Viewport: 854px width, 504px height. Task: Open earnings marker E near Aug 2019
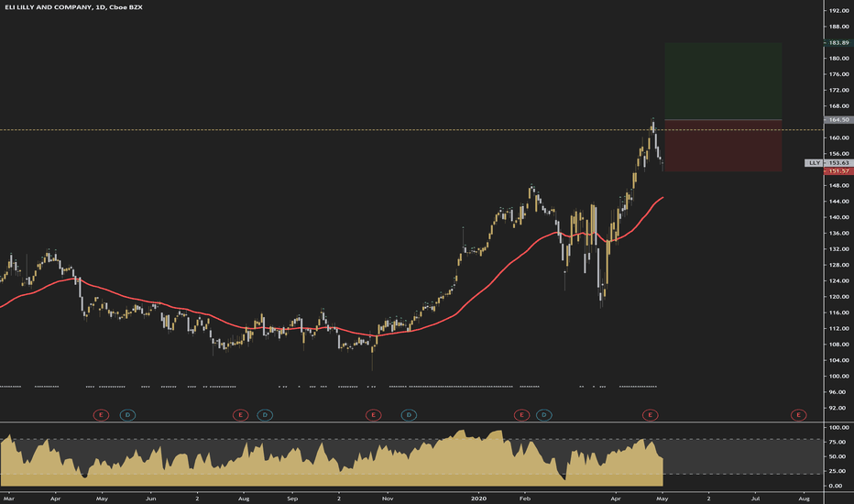click(240, 415)
